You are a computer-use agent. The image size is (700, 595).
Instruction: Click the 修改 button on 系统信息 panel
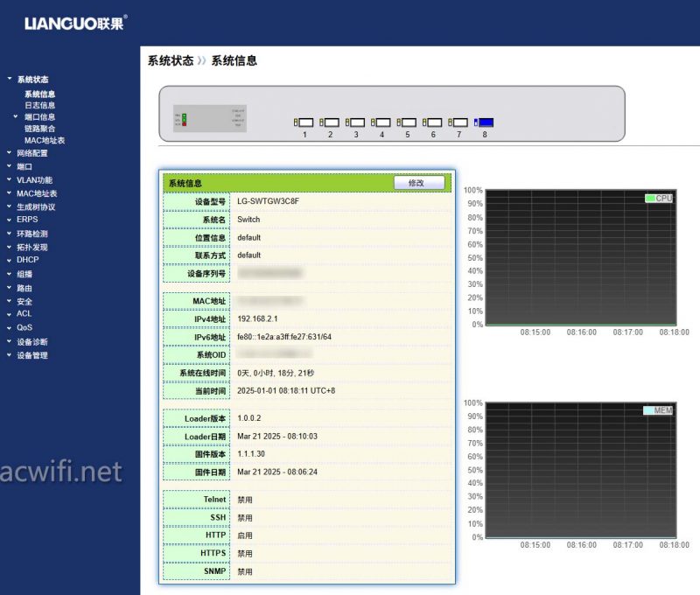(x=419, y=183)
